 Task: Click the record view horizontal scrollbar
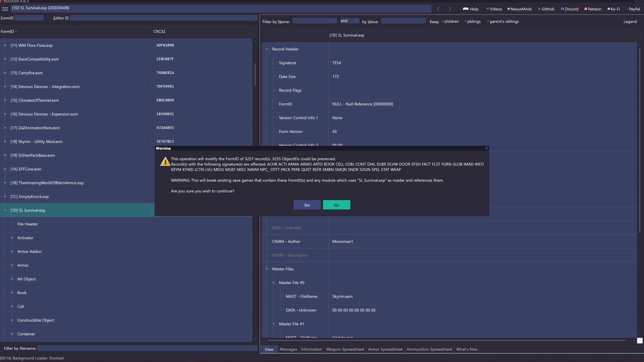446,341
